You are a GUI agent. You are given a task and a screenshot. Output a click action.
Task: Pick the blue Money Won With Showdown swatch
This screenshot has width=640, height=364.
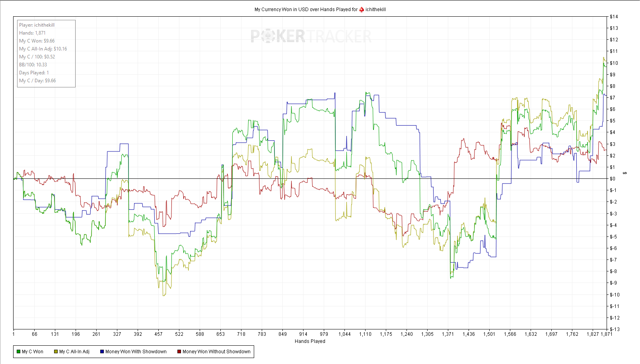point(102,352)
